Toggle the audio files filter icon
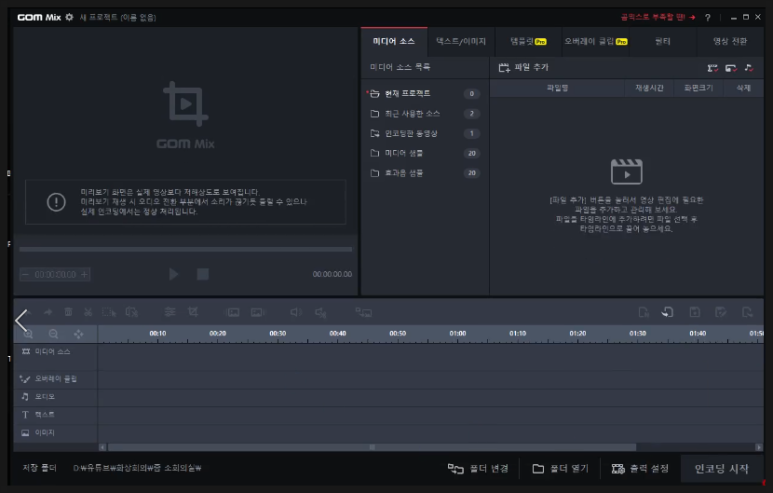Viewport: 773px width, 493px height. tap(748, 68)
